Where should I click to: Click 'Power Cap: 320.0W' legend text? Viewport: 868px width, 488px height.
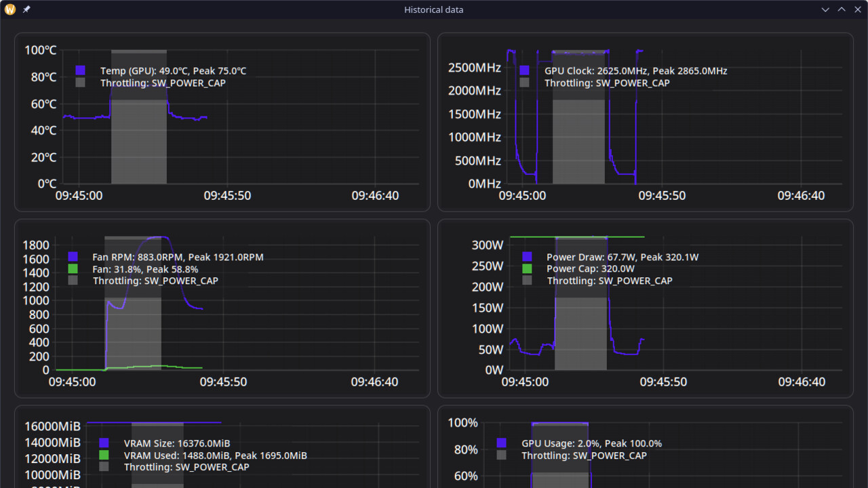(590, 269)
